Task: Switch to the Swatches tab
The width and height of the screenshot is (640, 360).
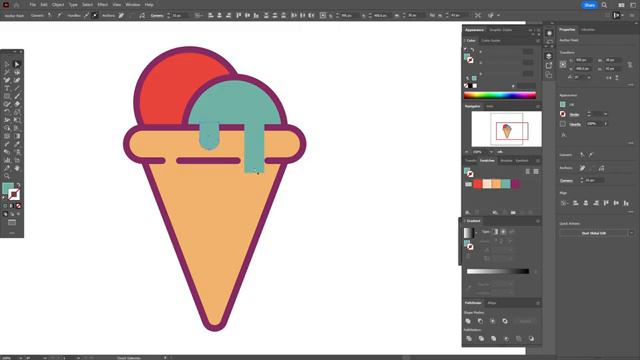Action: [487, 160]
